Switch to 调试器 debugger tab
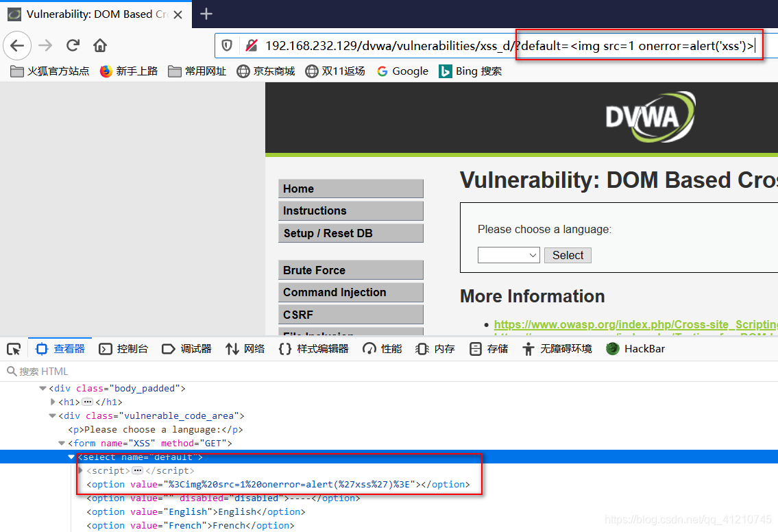This screenshot has width=778, height=532. tap(186, 349)
